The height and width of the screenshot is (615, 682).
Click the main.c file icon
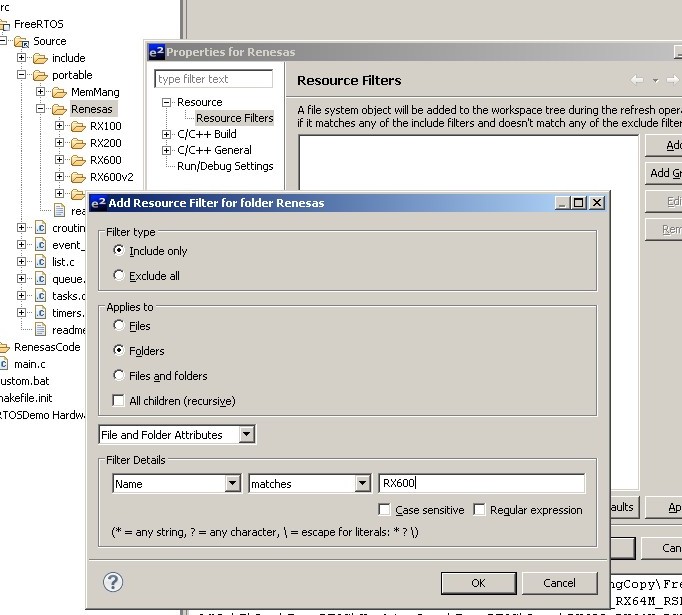(3, 364)
